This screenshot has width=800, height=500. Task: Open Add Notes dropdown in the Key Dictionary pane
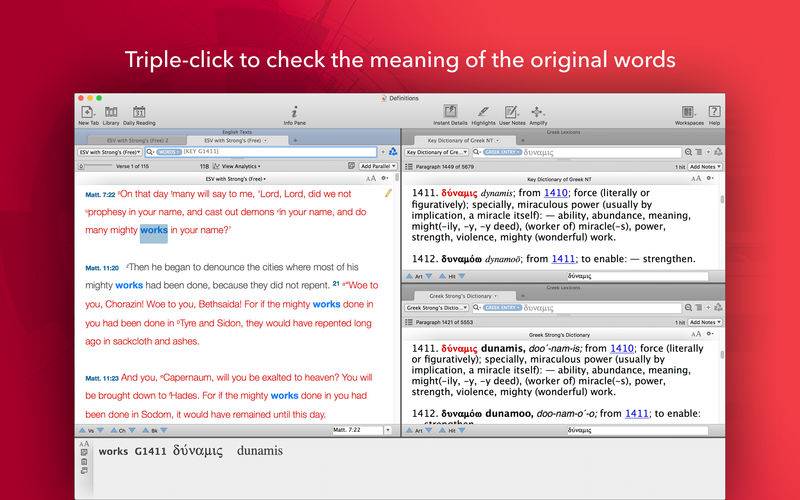pos(705,166)
